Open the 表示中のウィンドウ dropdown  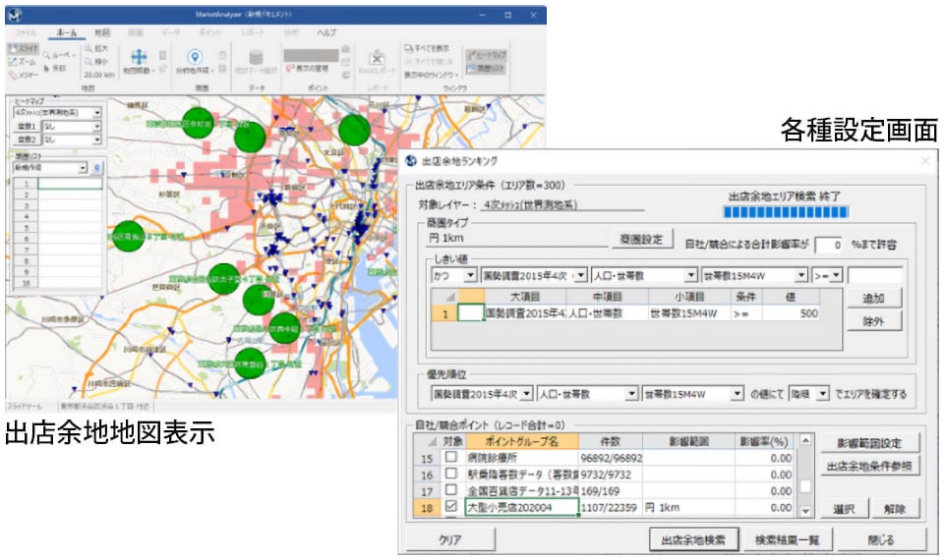[x=431, y=76]
